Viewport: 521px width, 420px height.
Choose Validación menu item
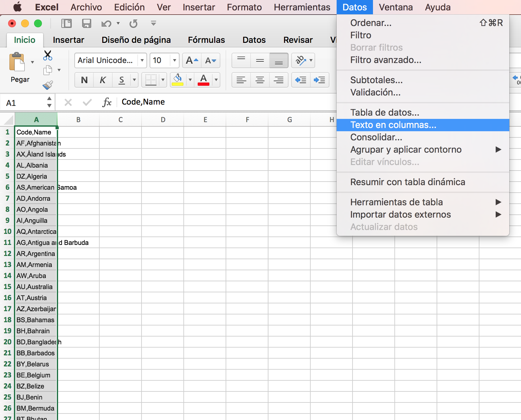pos(423,93)
